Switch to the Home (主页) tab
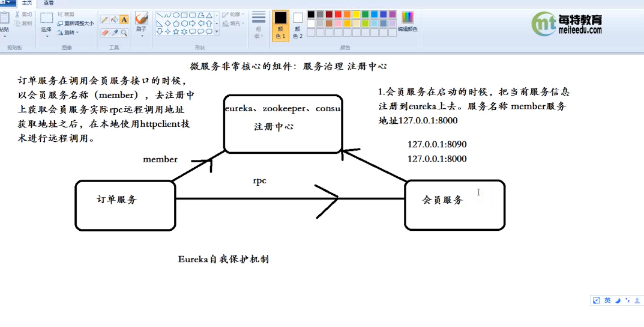This screenshot has width=644, height=327. pyautogui.click(x=26, y=3)
